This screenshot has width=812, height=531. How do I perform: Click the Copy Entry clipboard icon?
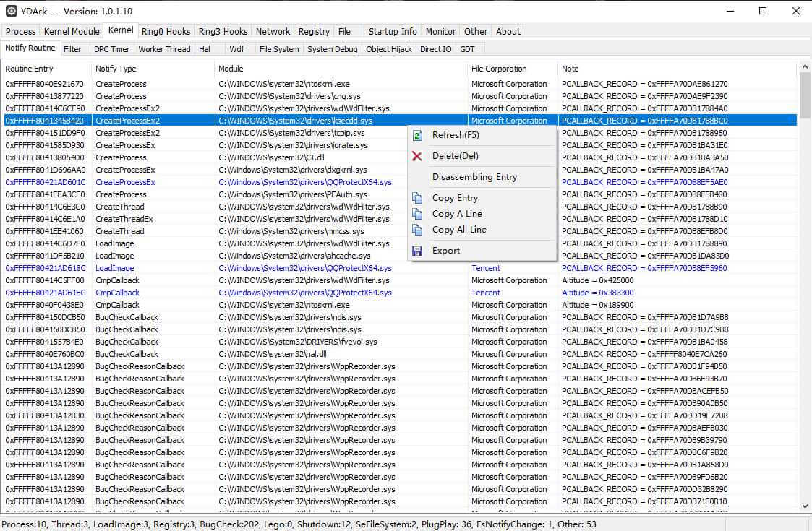(417, 198)
